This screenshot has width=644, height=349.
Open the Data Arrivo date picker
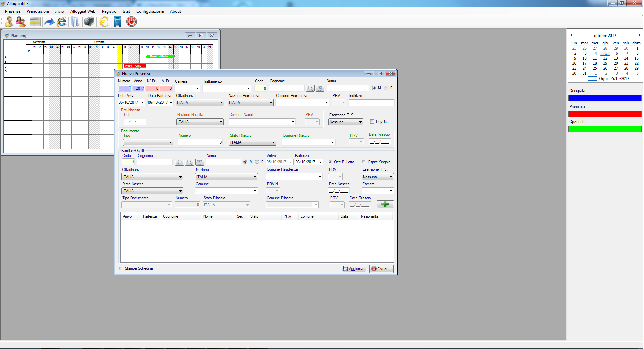click(x=142, y=103)
